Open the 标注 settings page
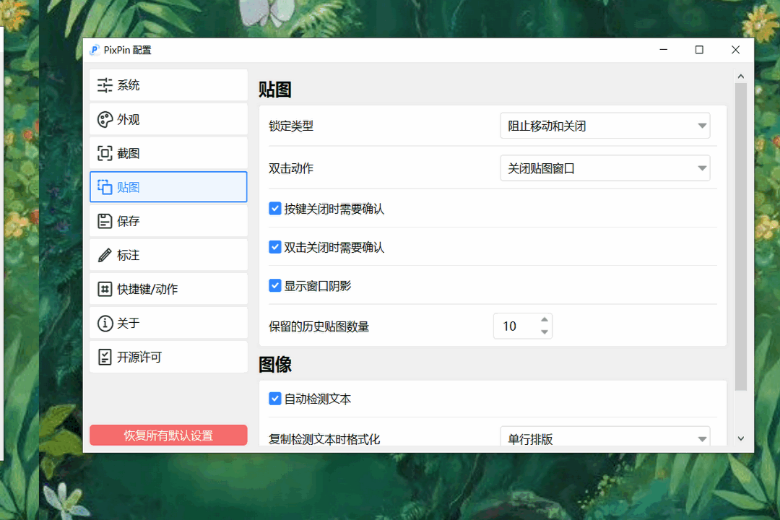This screenshot has width=780, height=520. click(x=169, y=255)
